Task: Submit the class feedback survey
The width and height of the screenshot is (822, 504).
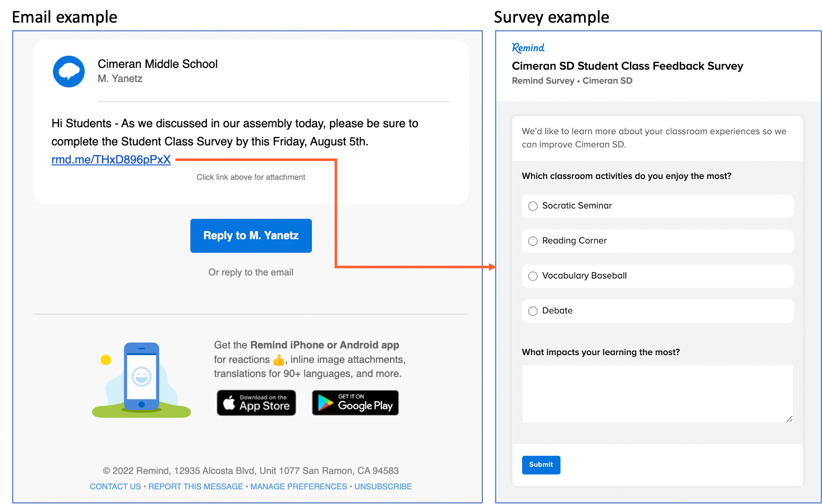Action: pos(541,465)
